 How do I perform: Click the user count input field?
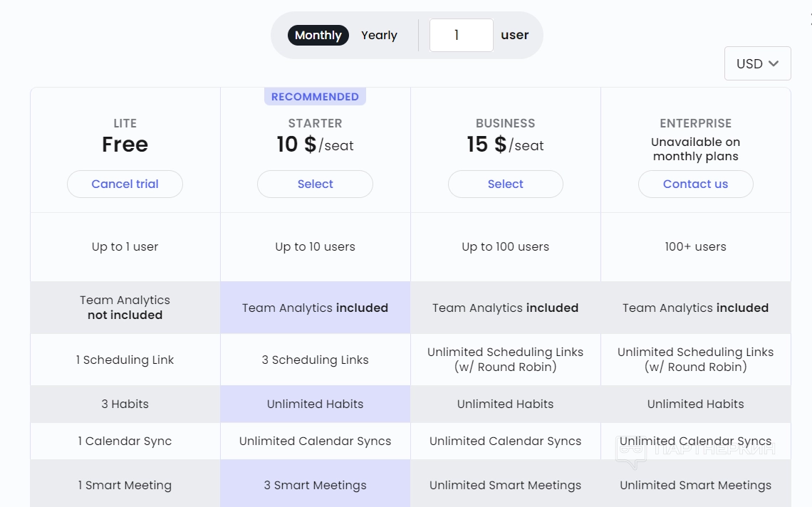coord(461,36)
